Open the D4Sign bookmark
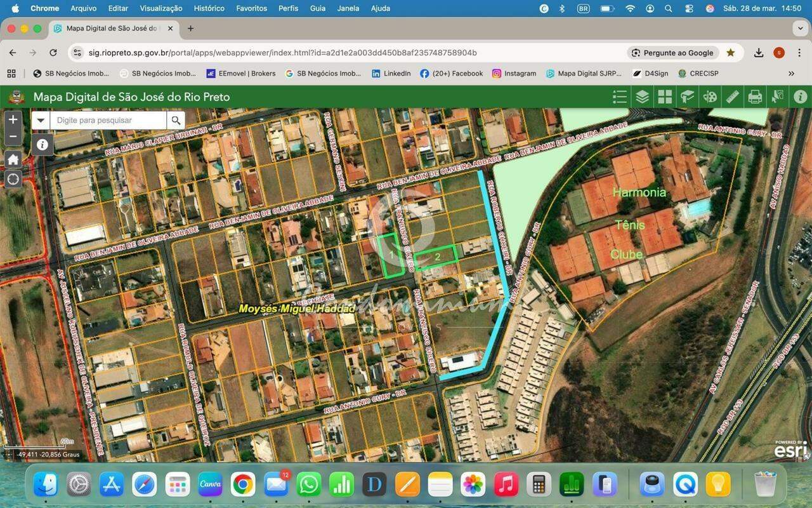The width and height of the screenshot is (812, 508). tap(651, 74)
